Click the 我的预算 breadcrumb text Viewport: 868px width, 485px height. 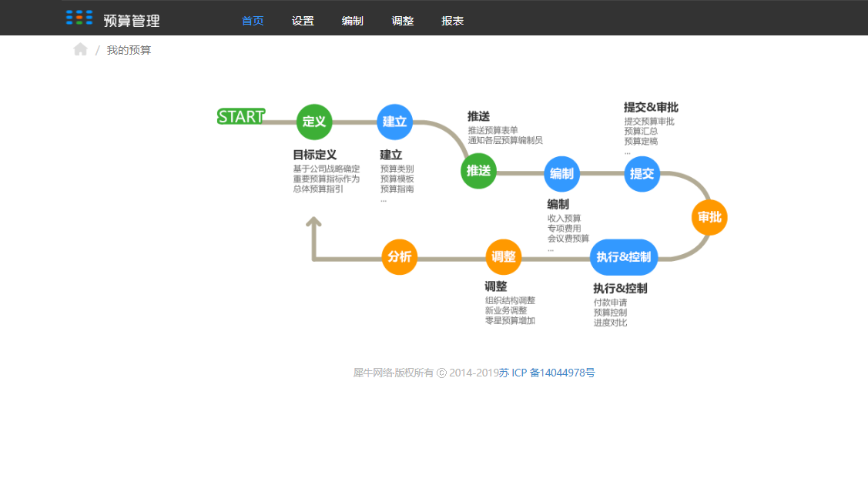pyautogui.click(x=129, y=50)
